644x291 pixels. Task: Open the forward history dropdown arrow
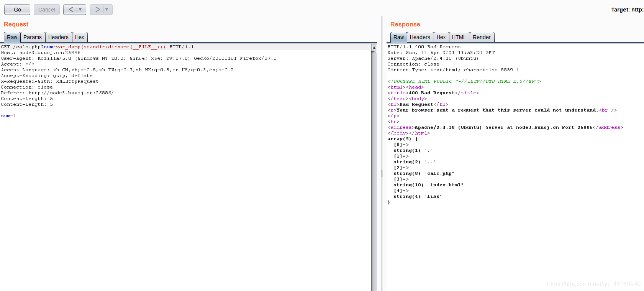107,10
